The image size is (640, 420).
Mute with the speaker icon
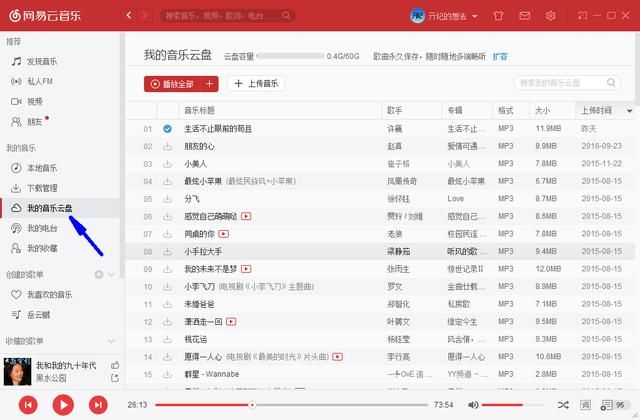coord(473,405)
